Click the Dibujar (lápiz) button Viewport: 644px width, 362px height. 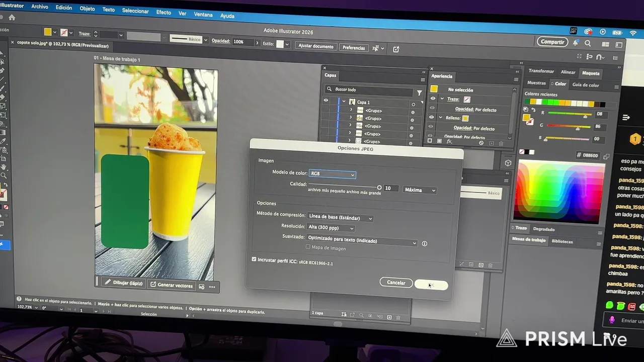(x=123, y=283)
